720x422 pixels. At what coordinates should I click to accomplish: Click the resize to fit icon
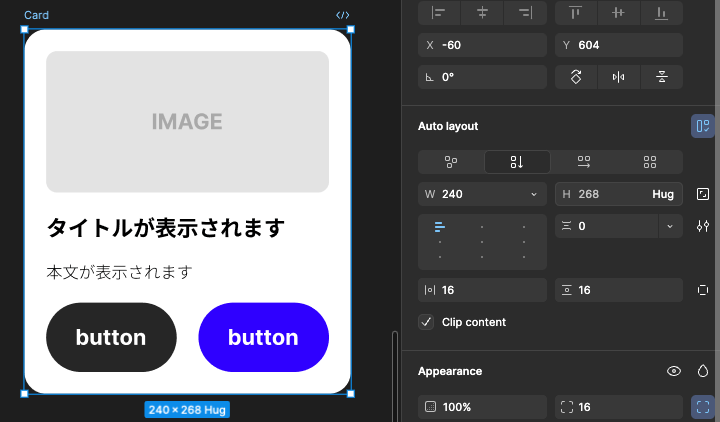pos(703,194)
